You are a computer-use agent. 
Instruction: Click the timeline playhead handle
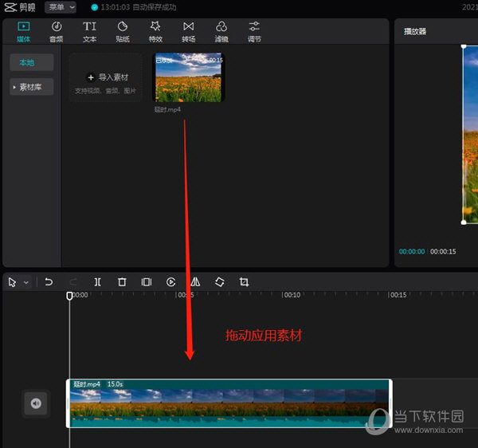pos(69,296)
